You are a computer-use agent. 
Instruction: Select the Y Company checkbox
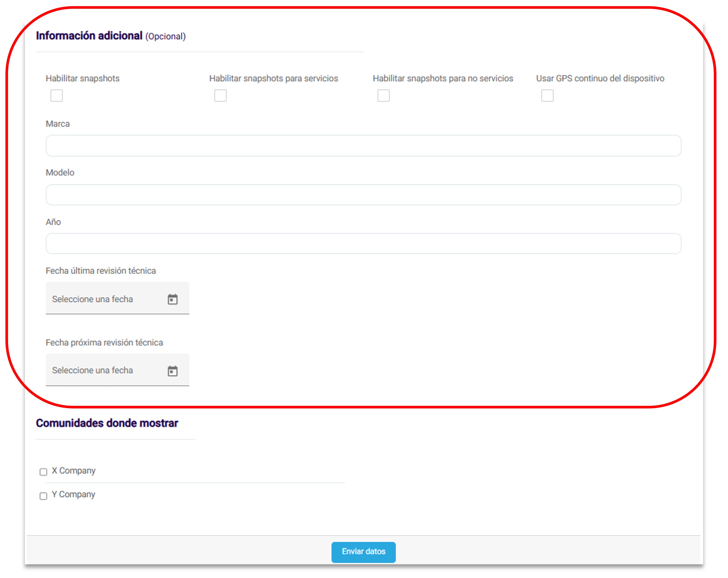(43, 496)
